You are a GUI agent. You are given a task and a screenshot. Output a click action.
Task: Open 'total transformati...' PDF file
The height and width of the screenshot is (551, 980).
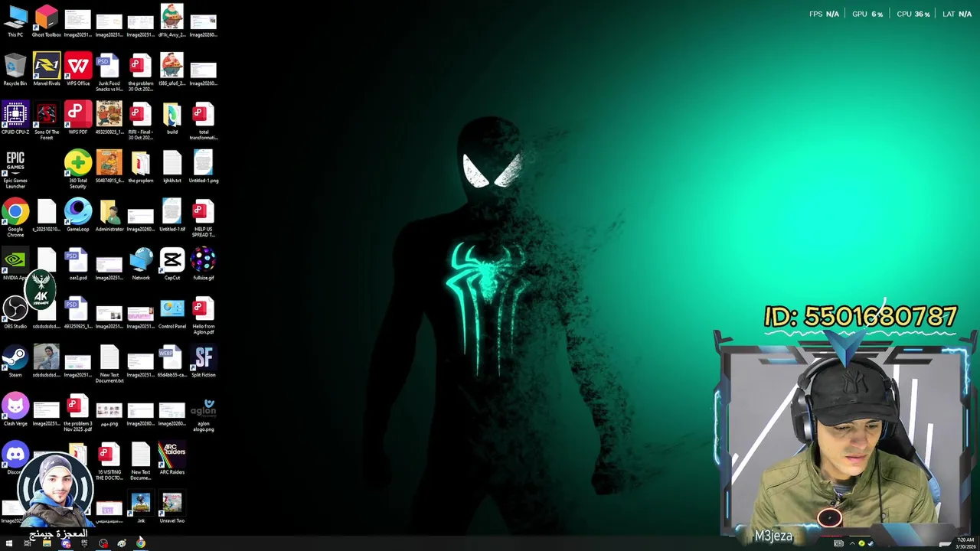click(x=204, y=121)
